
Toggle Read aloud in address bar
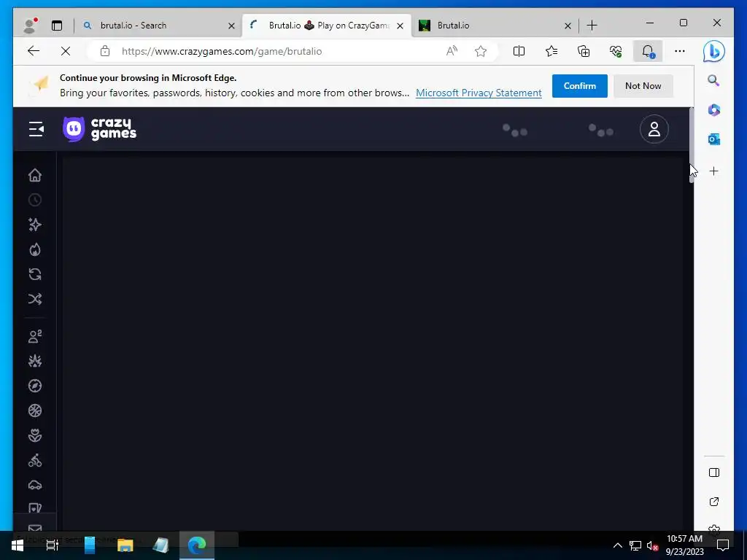coord(452,51)
